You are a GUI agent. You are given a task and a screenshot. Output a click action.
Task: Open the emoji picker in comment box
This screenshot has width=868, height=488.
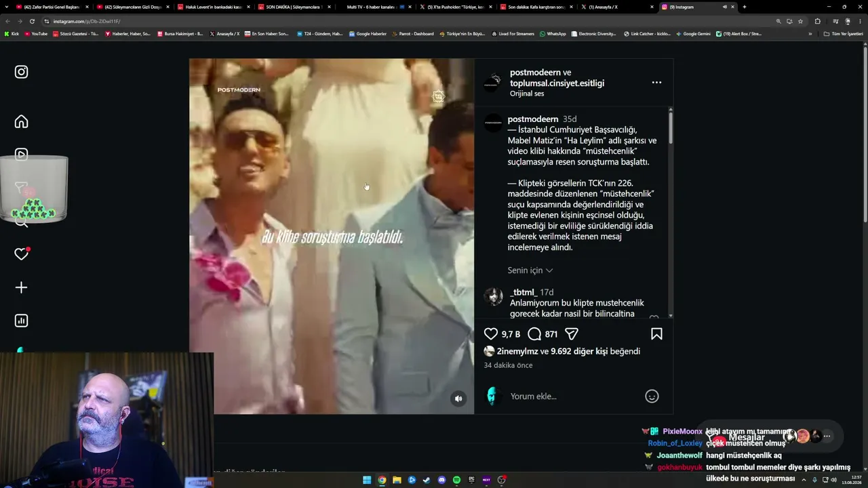pos(652,396)
